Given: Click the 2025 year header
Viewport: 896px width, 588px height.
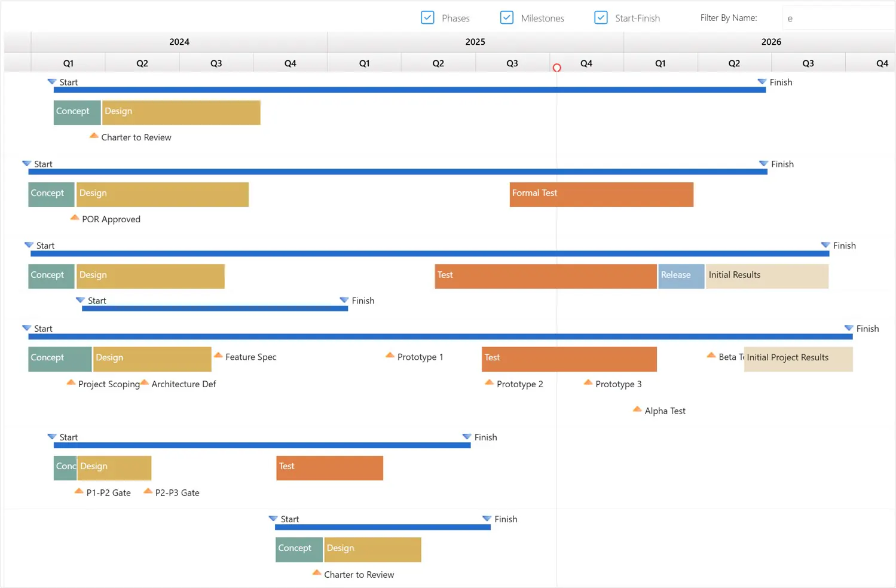Looking at the screenshot, I should click(475, 42).
